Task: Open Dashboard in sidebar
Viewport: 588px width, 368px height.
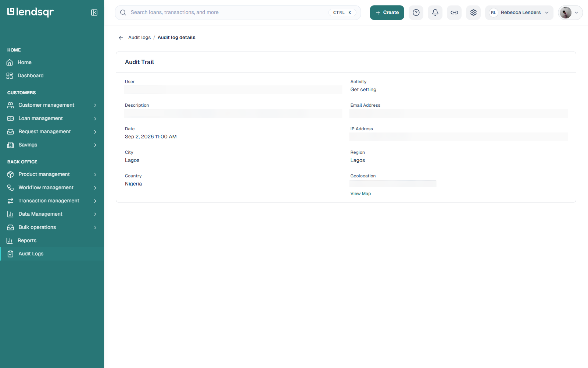Action: 52,76
